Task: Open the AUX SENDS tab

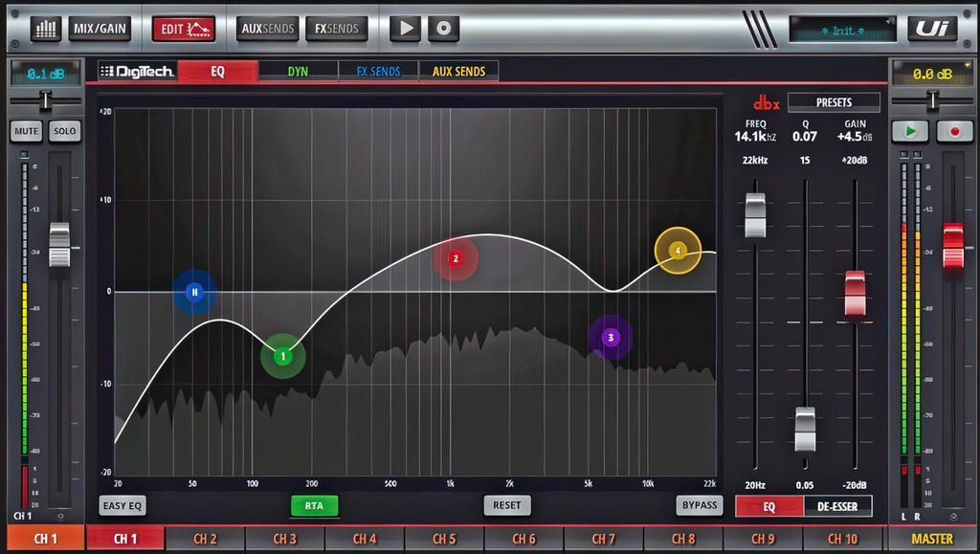Action: [x=458, y=71]
